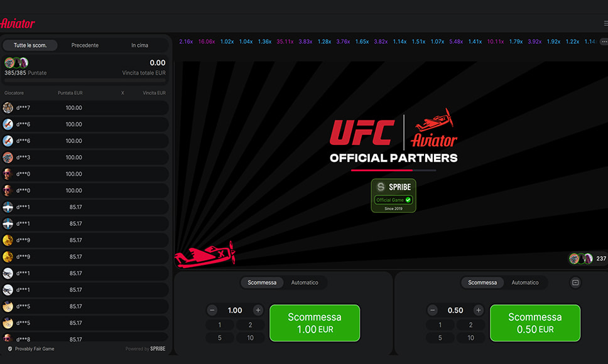Image resolution: width=608 pixels, height=364 pixels.
Task: Increase the left bet amount with plus
Action: click(258, 310)
